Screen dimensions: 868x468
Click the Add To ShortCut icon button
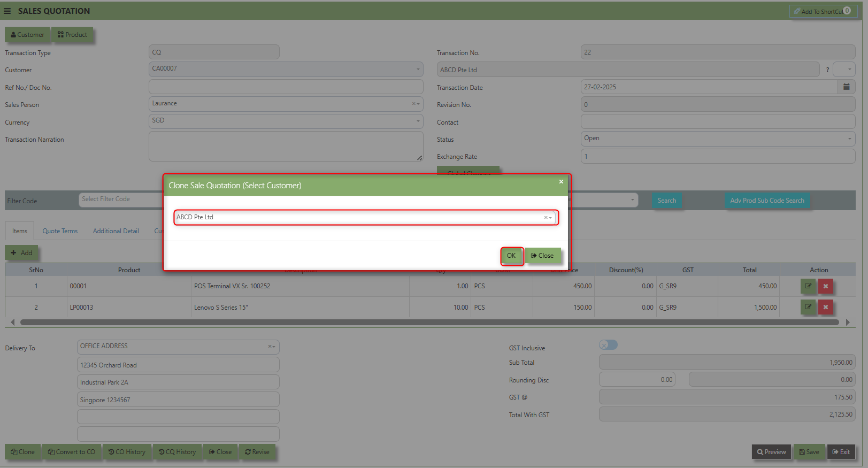click(x=821, y=11)
